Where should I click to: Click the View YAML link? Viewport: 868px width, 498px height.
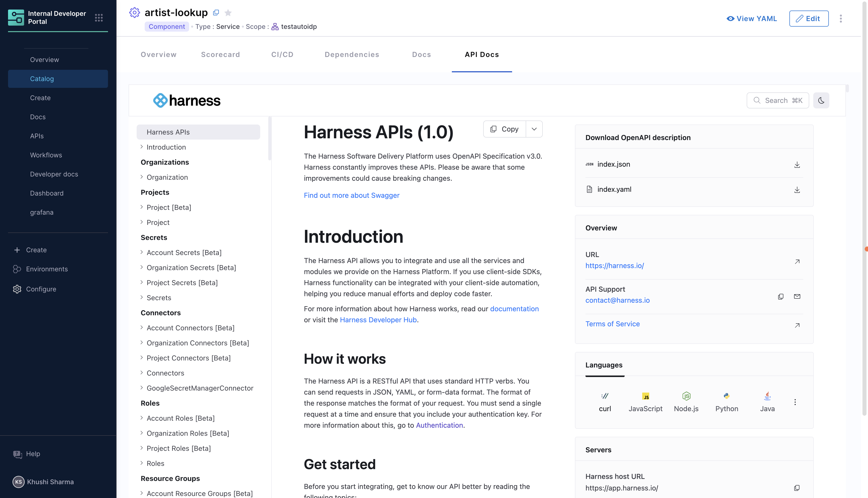[x=751, y=19]
